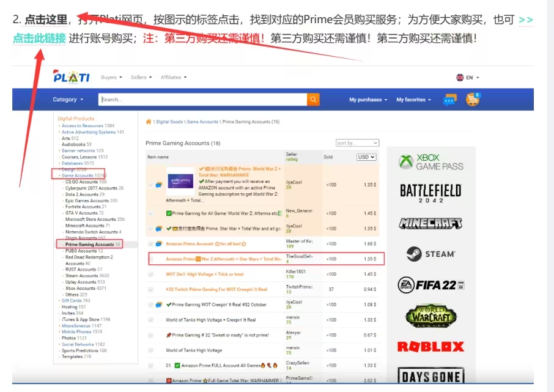The height and width of the screenshot is (392, 554).
Task: Click seller name Killer1801
Action: 296,272
